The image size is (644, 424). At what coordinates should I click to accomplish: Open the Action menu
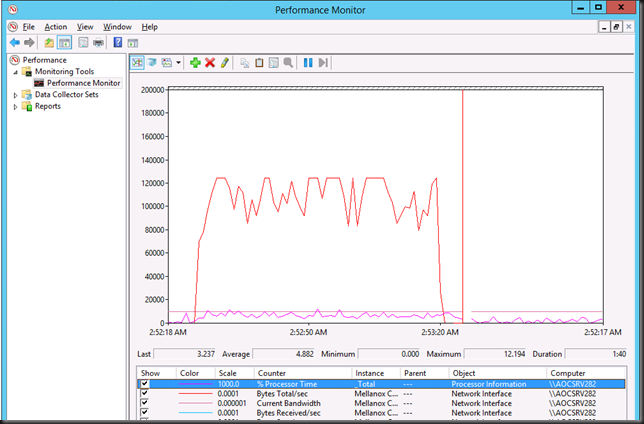pyautogui.click(x=56, y=27)
